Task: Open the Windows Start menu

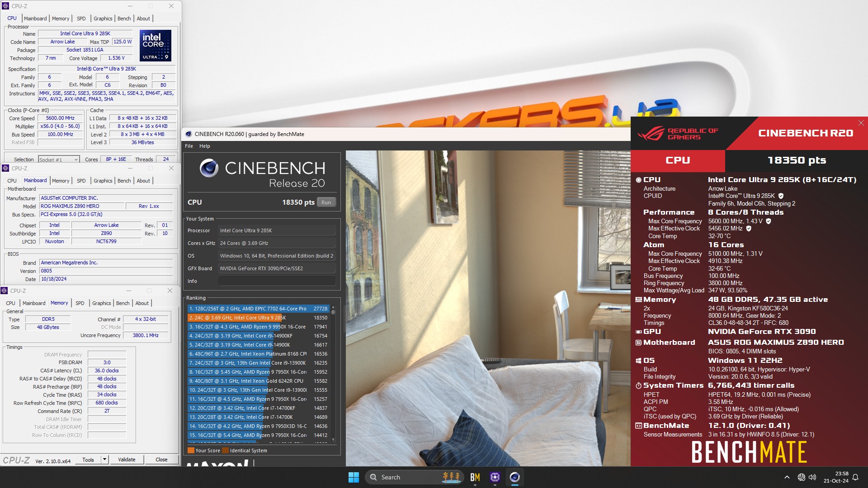Action: [354, 477]
